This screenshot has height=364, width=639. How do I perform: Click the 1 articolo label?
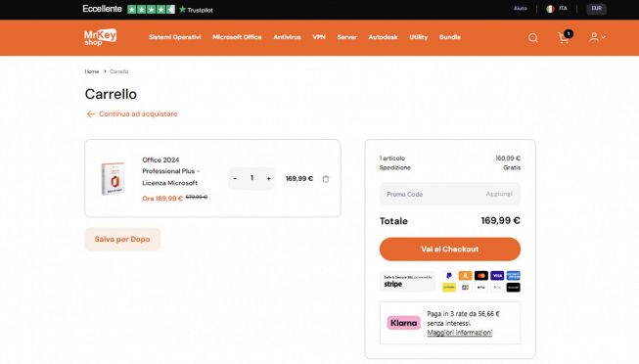tap(392, 159)
